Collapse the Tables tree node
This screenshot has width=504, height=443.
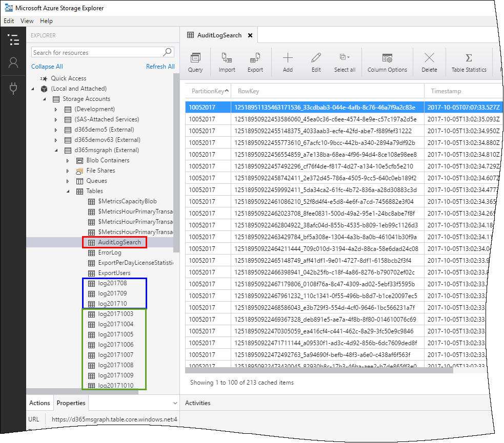tap(68, 191)
